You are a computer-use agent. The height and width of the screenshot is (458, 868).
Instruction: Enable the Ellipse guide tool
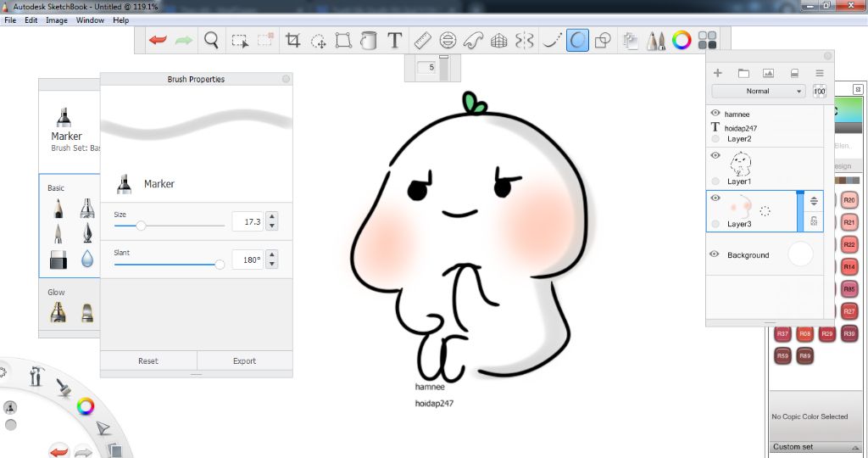coord(448,40)
